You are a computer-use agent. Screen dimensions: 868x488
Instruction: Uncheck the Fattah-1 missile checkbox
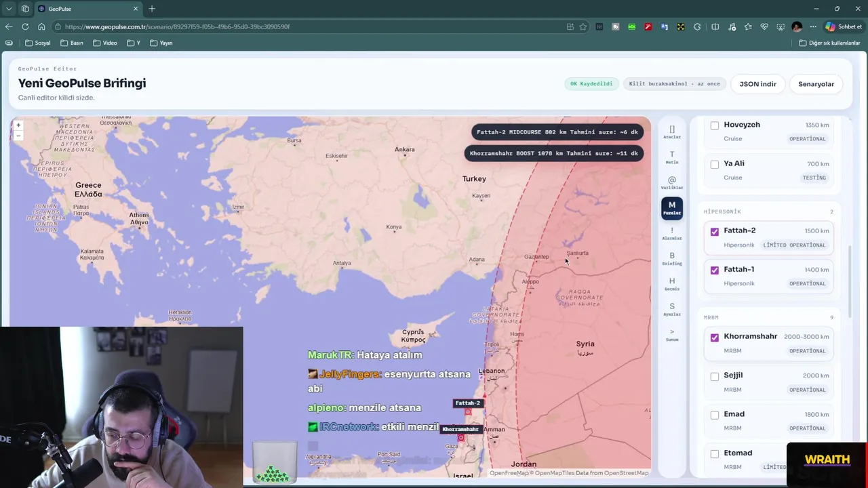(x=715, y=270)
